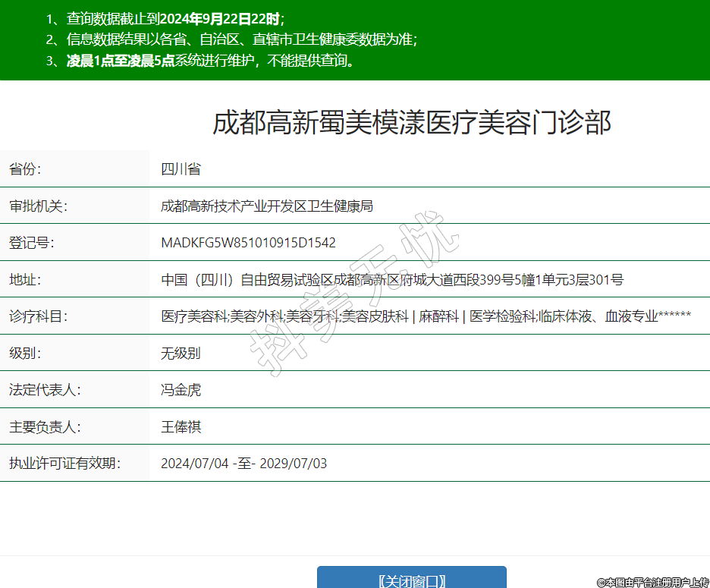Select the registration number MADKFG5W851010915D1542
This screenshot has width=710, height=588.
[x=248, y=243]
